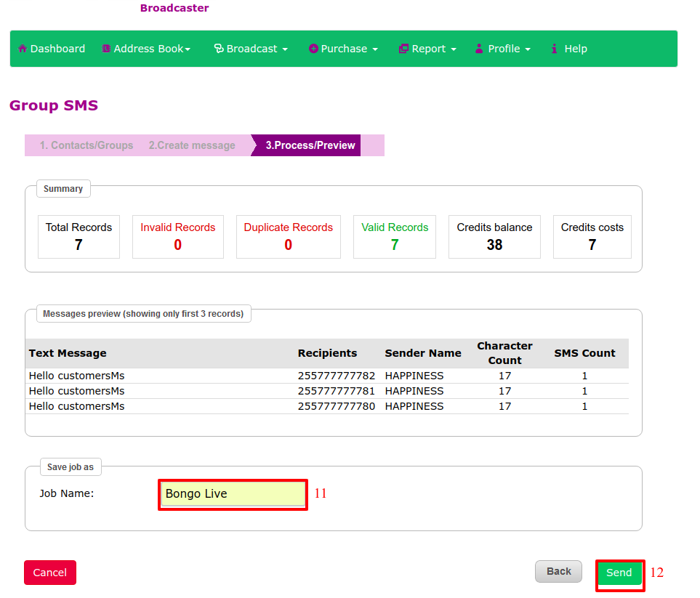700x598 pixels.
Task: Click the Address Book icon
Action: pyautogui.click(x=106, y=49)
